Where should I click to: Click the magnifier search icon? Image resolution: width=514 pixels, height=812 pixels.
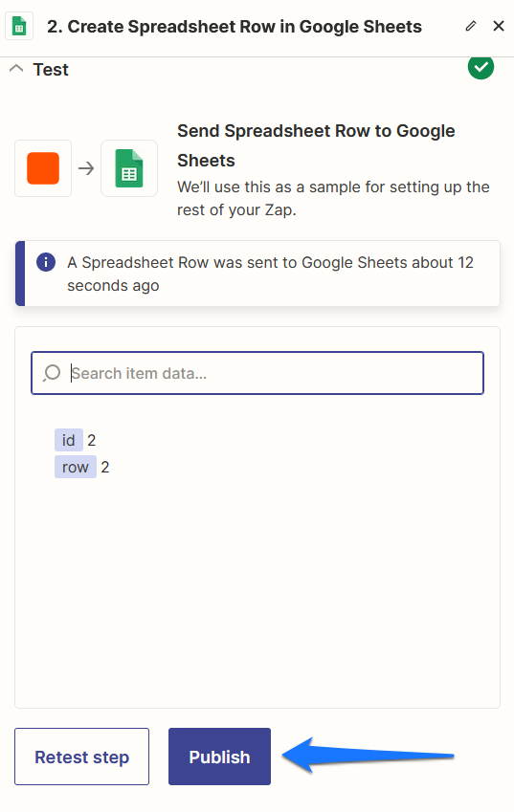coord(52,373)
